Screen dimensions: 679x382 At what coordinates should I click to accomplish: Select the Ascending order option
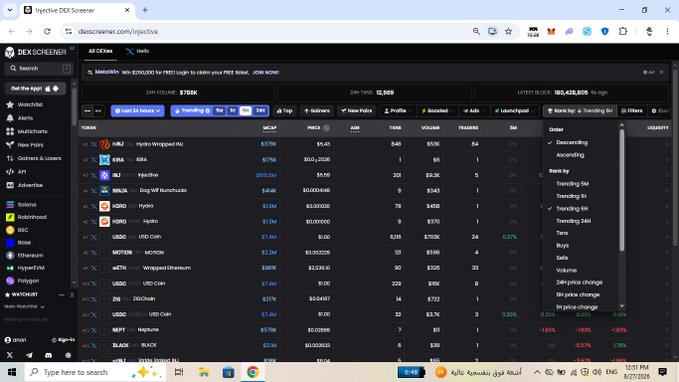570,155
